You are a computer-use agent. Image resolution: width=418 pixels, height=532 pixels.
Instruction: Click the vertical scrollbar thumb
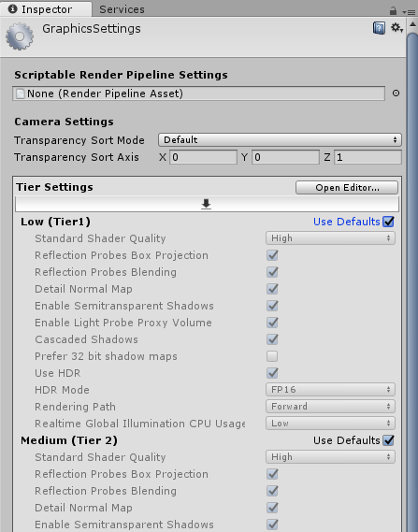click(x=412, y=281)
